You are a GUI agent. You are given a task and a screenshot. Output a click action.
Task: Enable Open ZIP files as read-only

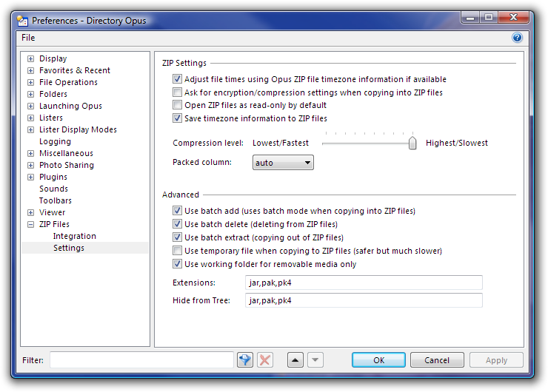[x=177, y=105]
